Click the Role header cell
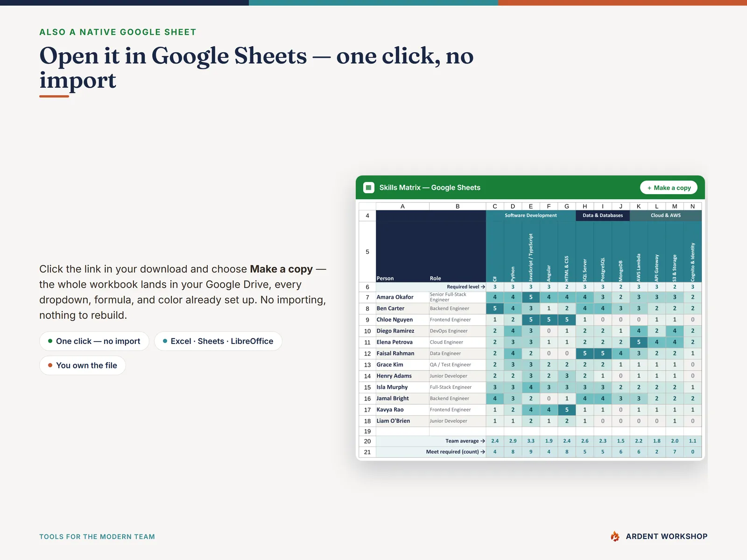 coord(458,252)
